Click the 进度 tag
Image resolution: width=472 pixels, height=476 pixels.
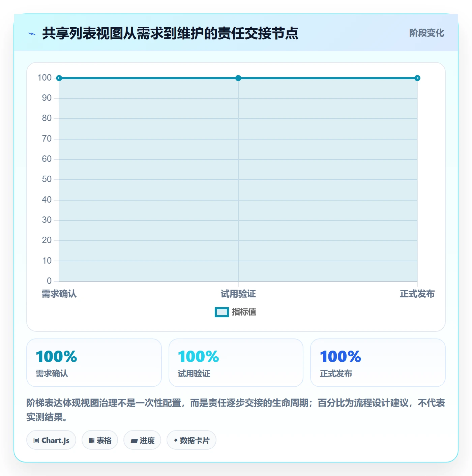[142, 440]
